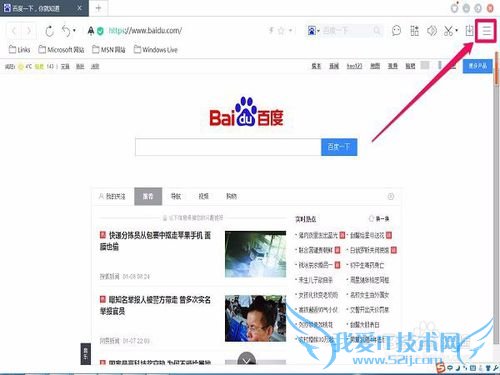The image size is (500, 375).
Task: Open headline 快递分拣员从包裹中抠走苹果手机
Action: click(155, 241)
